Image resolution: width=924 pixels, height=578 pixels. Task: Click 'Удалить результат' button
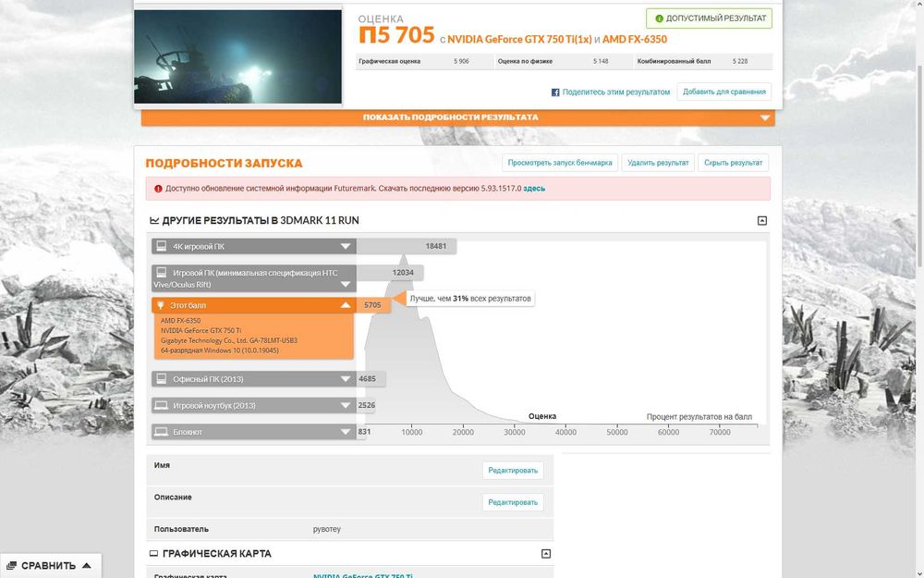(x=658, y=163)
